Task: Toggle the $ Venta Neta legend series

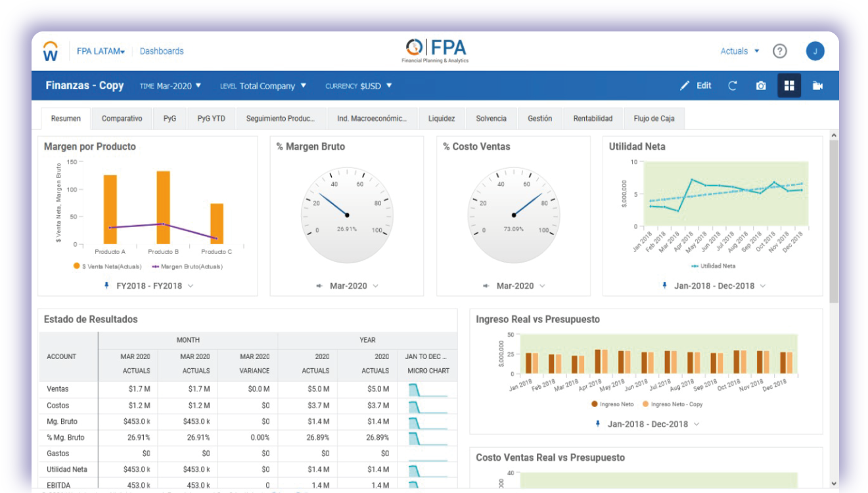Action: 107,267
